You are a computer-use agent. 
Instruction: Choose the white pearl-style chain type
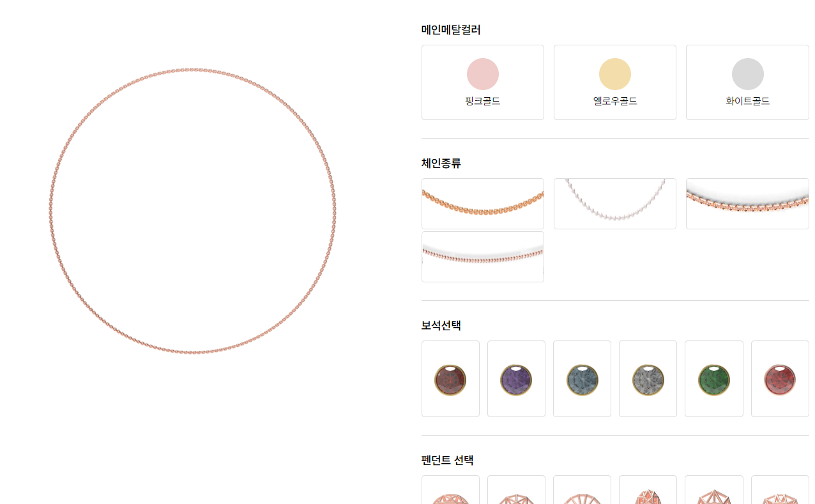click(x=614, y=204)
